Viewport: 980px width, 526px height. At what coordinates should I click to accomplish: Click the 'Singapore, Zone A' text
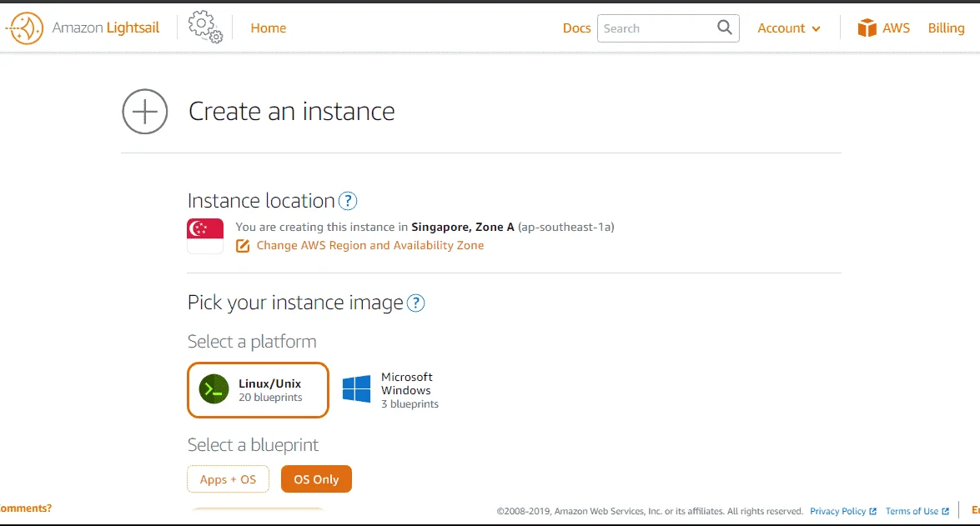pyautogui.click(x=463, y=228)
